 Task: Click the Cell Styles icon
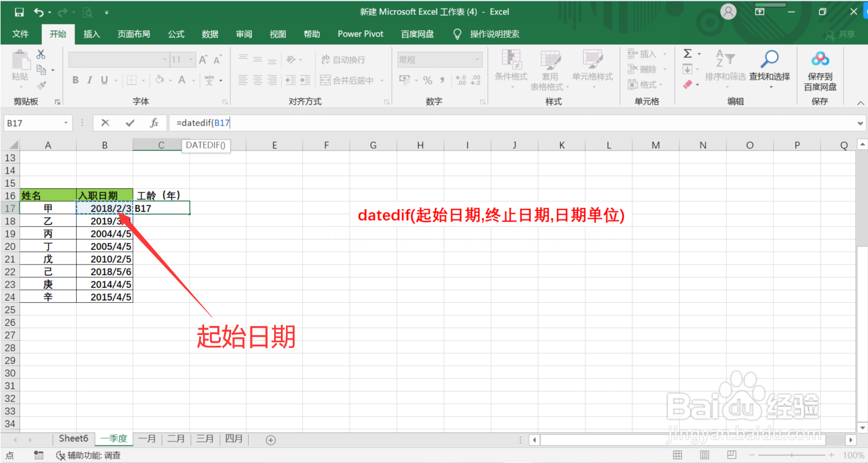[x=592, y=60]
